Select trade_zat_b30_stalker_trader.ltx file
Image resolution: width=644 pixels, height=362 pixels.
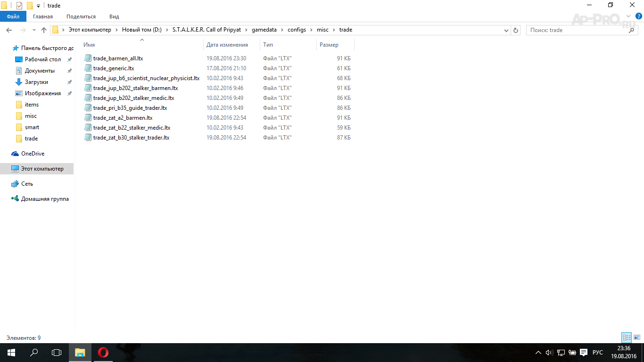pos(131,138)
